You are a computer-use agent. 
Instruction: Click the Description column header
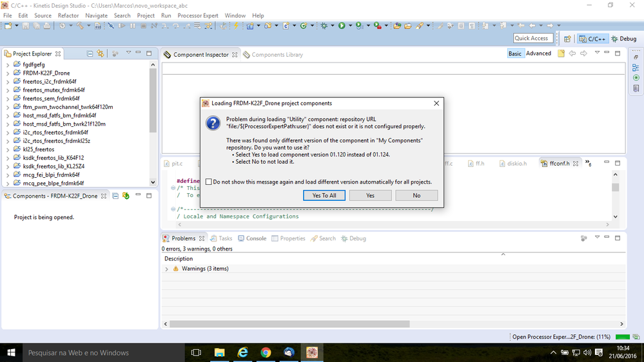pos(179,258)
